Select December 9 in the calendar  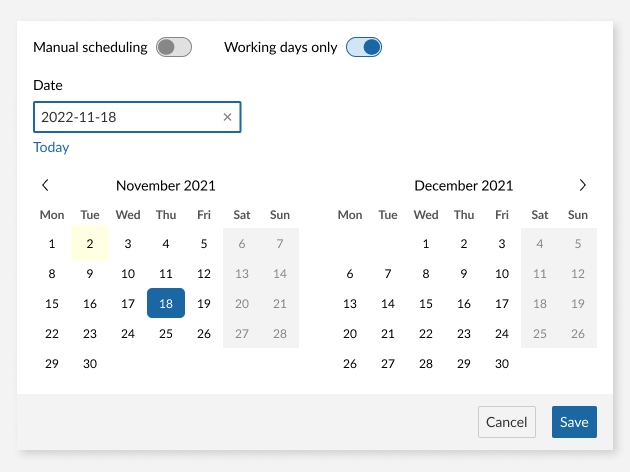(464, 274)
